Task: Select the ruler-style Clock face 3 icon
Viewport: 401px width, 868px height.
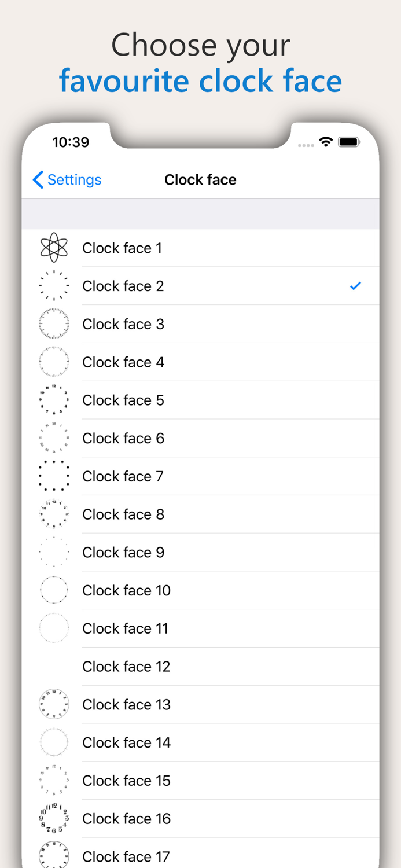Action: (54, 323)
